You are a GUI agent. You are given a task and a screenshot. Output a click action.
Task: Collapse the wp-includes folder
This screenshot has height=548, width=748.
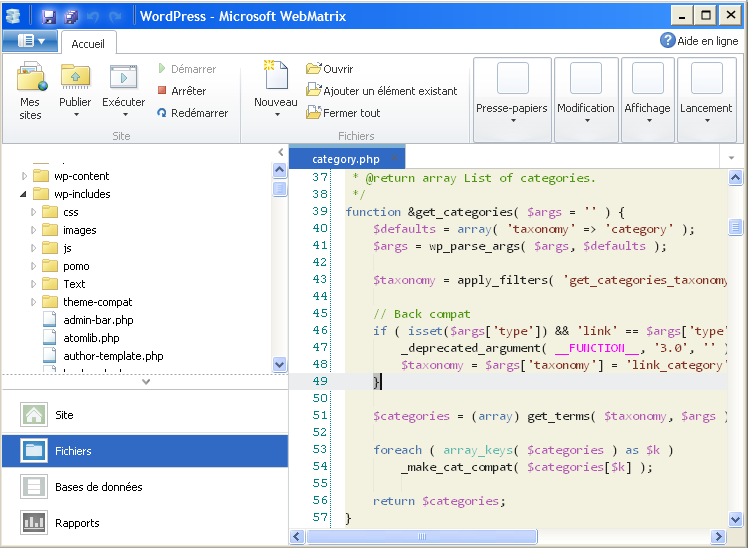click(x=25, y=194)
